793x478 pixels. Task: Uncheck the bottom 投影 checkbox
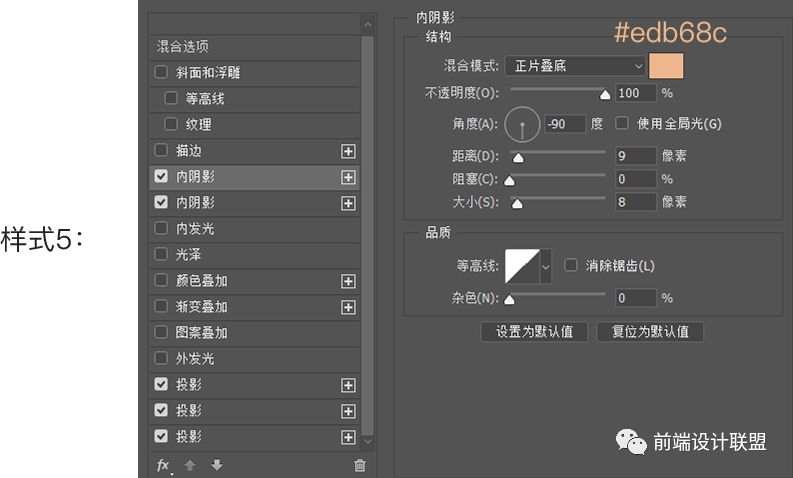coord(161,436)
